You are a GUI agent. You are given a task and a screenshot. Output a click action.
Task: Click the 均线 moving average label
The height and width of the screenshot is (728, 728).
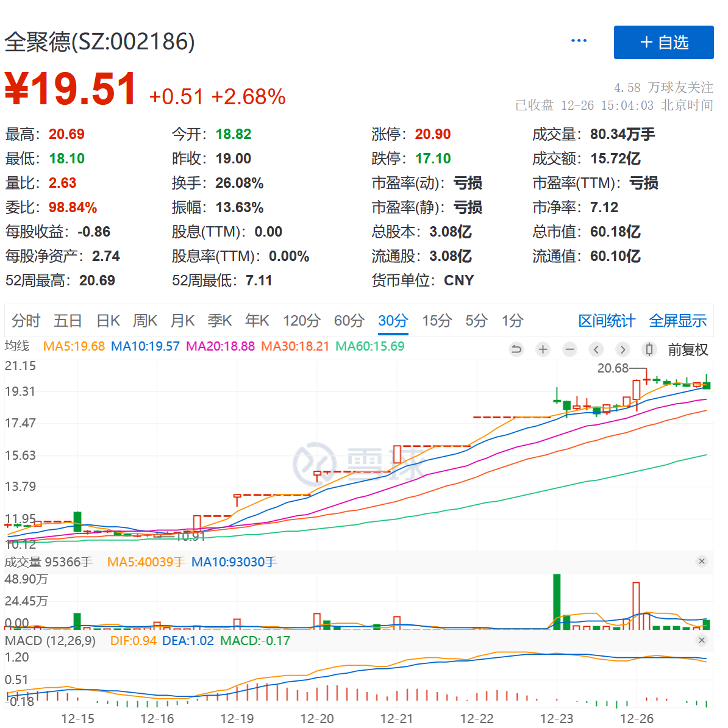point(16,346)
